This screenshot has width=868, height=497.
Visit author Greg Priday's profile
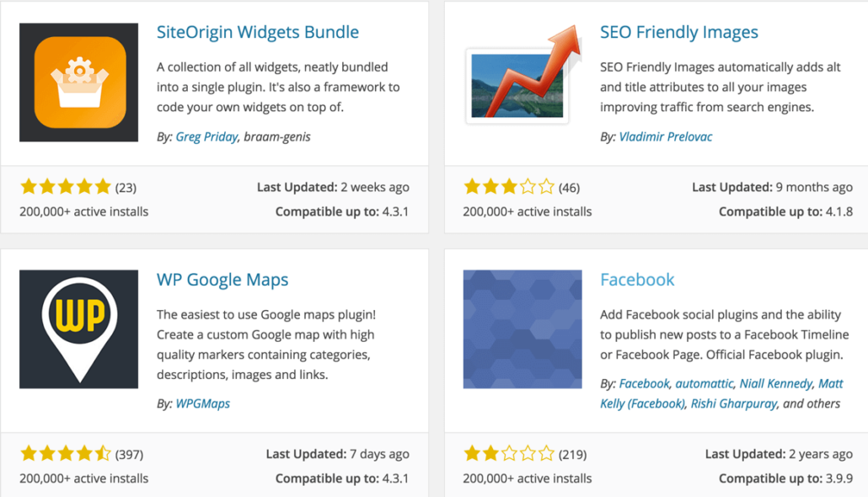click(x=206, y=136)
